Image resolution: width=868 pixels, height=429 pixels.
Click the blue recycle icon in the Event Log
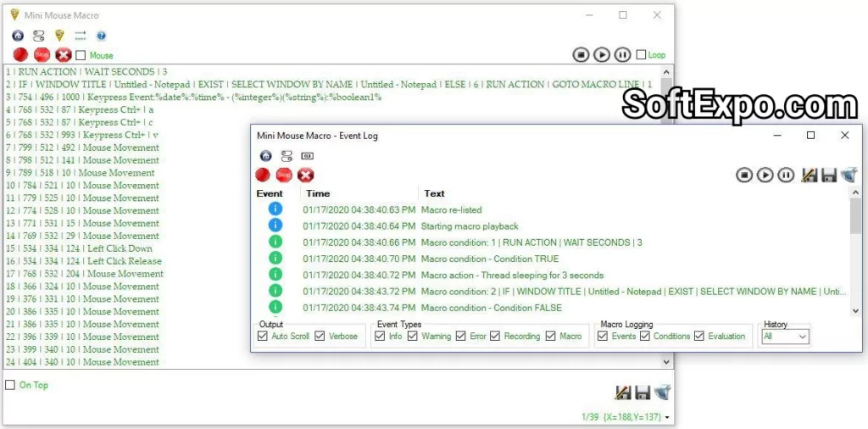point(849,175)
